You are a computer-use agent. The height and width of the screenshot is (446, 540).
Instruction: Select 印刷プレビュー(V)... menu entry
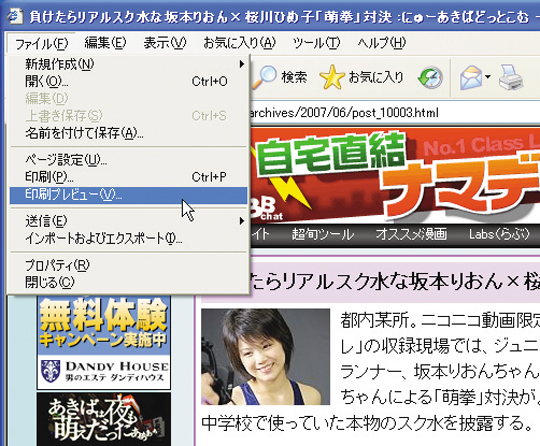[x=128, y=195]
